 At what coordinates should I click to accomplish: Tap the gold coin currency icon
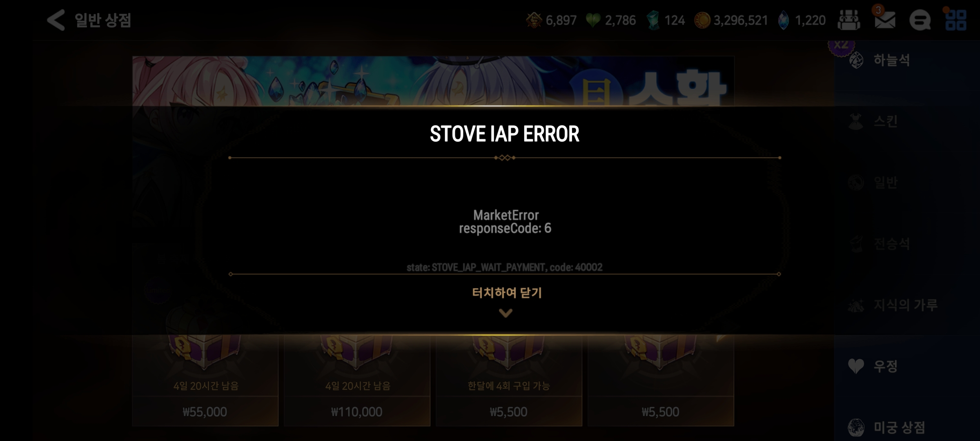click(702, 20)
